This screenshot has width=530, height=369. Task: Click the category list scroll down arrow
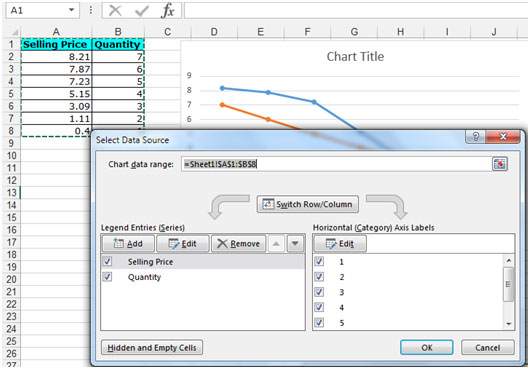509,323
